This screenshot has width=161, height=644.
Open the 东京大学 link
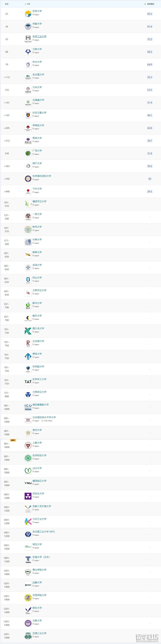click(37, 11)
